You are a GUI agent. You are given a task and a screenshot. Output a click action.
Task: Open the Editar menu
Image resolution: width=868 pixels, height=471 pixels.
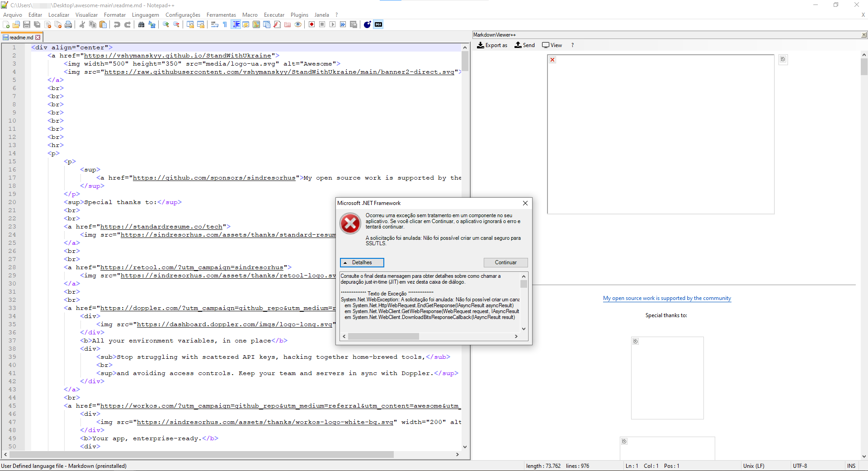35,15
